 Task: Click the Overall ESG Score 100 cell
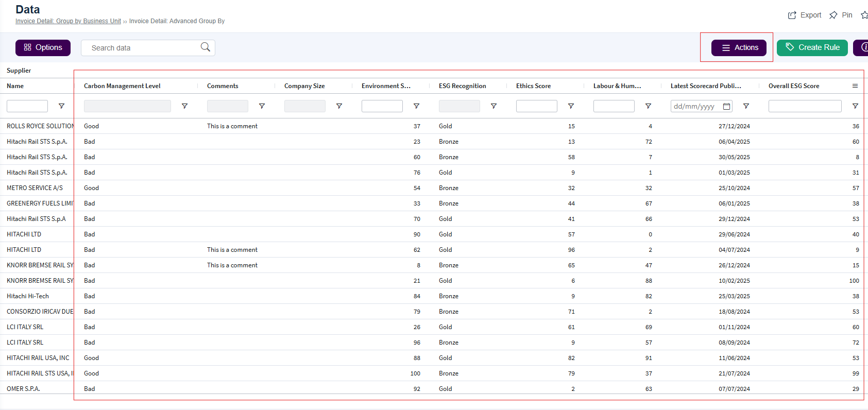[854, 281]
